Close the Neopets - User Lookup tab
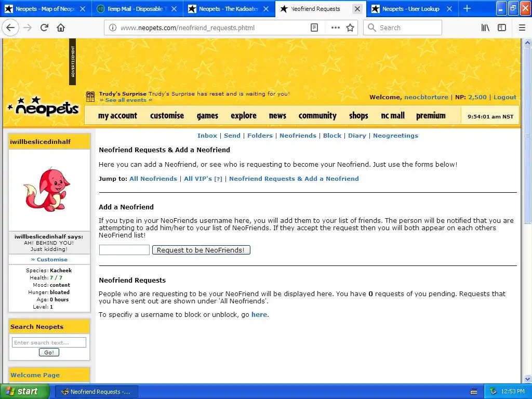Screen dimensions: 532x399 [449, 9]
